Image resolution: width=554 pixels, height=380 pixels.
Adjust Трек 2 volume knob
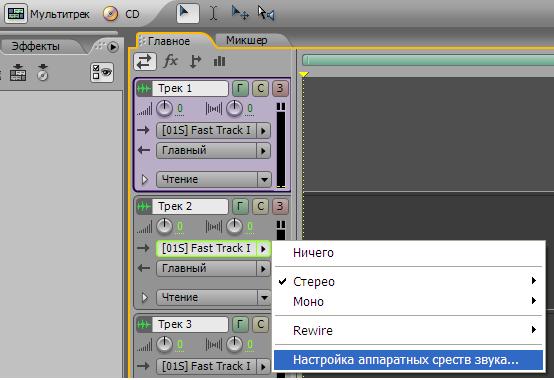(164, 226)
